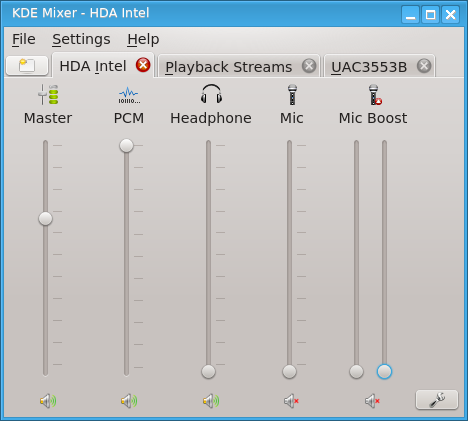
Task: Unmute the Mic Boost channel
Action: tap(372, 401)
